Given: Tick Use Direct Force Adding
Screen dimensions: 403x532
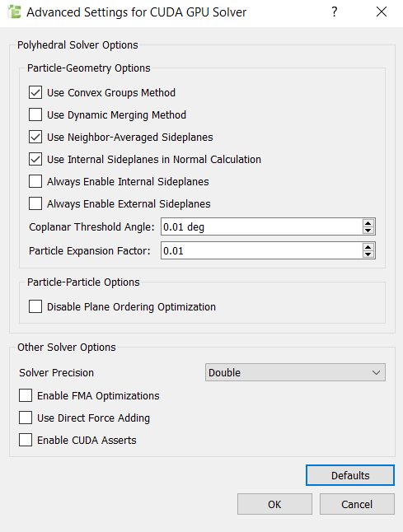Looking at the screenshot, I should [x=26, y=418].
